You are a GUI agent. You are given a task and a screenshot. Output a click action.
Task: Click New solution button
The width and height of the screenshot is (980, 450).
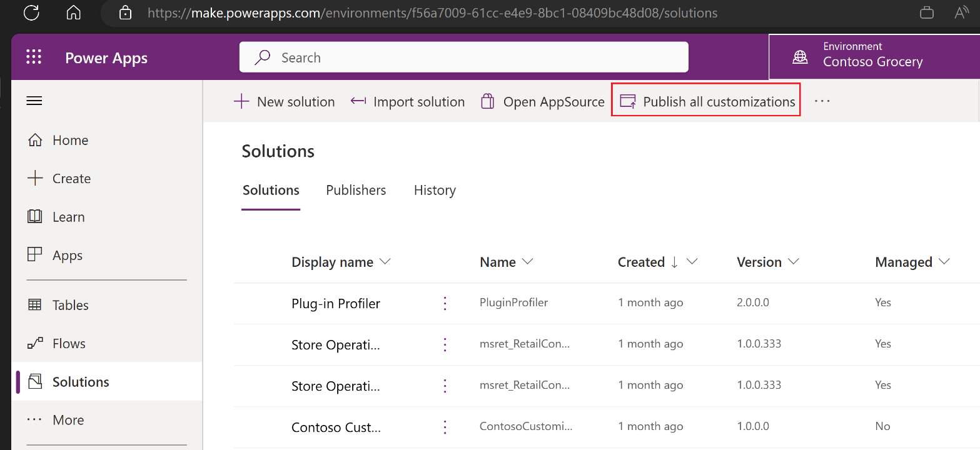point(284,101)
